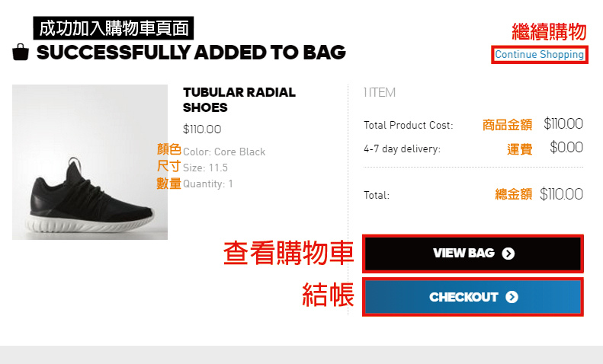Screen dimensions: 603x364
Task: Open the Continue Shopping link
Action: coord(539,55)
